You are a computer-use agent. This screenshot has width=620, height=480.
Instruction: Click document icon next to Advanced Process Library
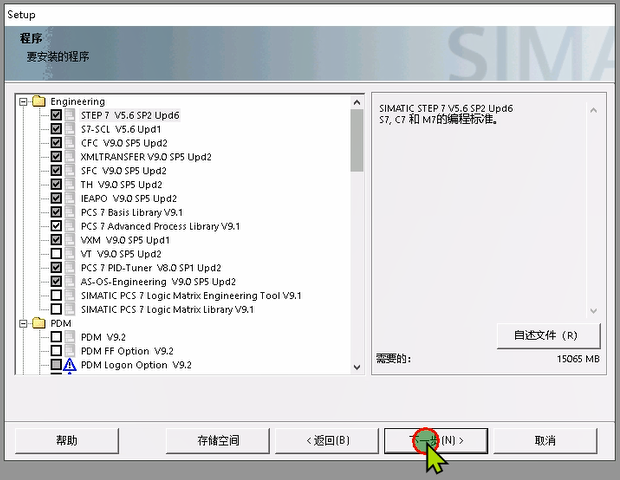pyautogui.click(x=70, y=226)
